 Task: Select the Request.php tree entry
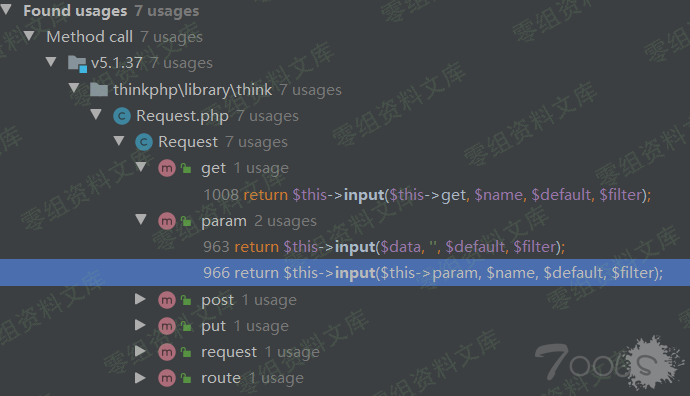206,116
